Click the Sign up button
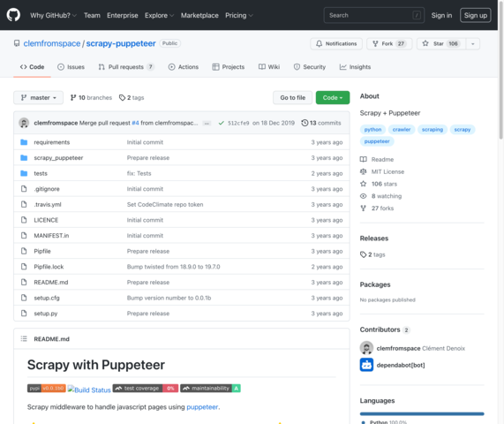 pos(476,15)
